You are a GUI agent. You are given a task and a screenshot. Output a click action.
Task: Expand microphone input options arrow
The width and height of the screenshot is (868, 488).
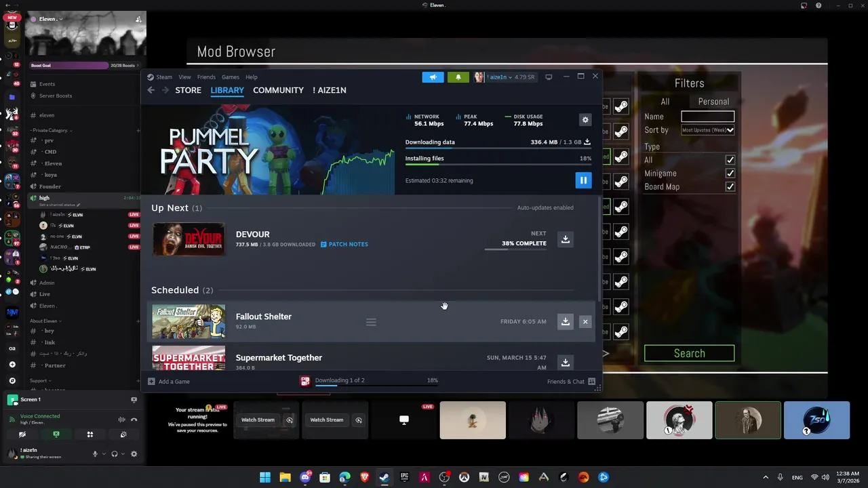(103, 454)
